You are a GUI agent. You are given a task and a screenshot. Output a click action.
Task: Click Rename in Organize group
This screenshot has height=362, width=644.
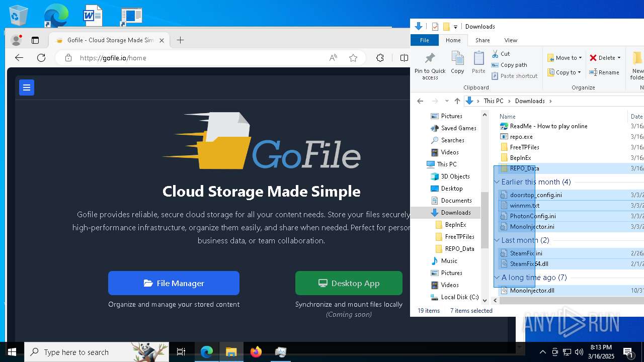604,72
